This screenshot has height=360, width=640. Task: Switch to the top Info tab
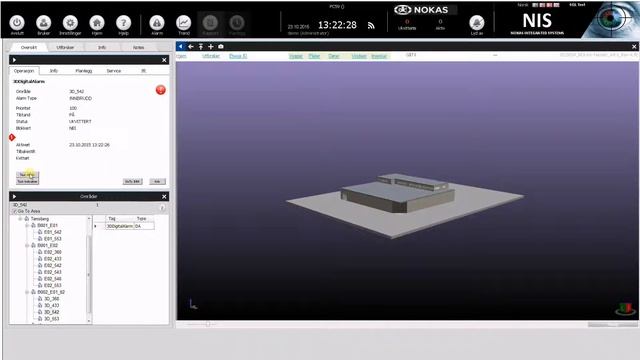click(x=102, y=47)
